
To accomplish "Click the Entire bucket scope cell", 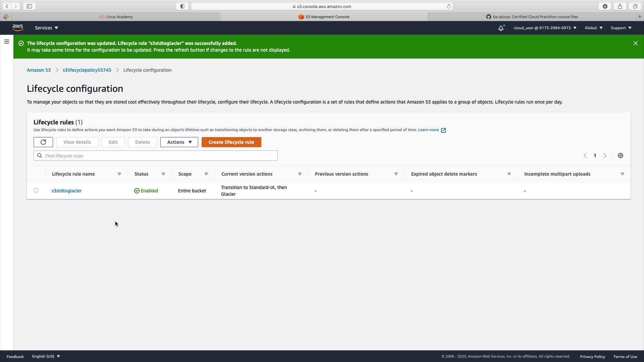I will click(x=192, y=191).
